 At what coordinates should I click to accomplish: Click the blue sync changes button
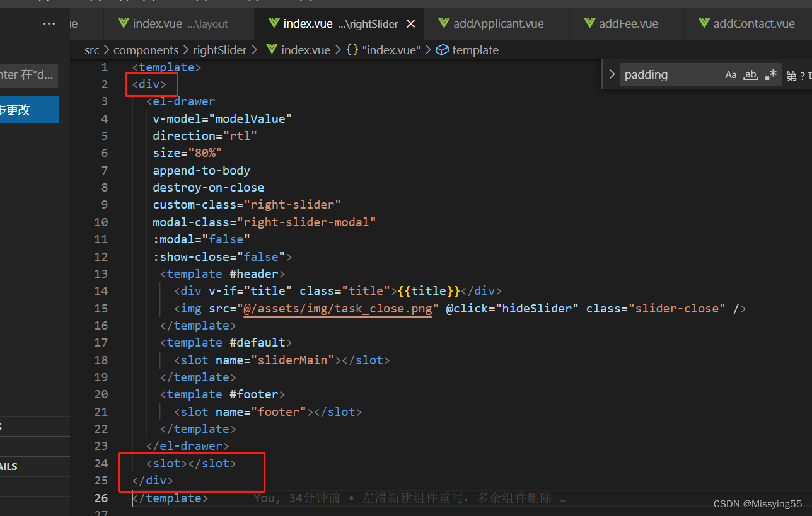click(x=30, y=110)
